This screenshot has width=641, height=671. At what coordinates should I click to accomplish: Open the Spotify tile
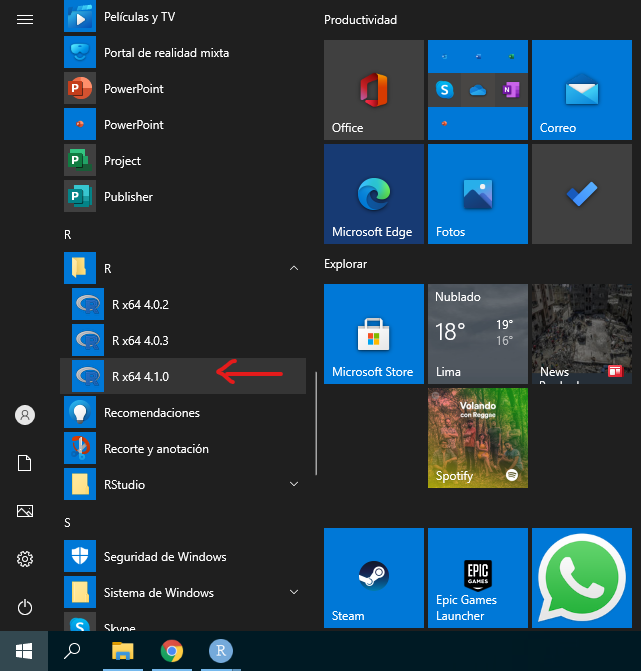click(478, 438)
